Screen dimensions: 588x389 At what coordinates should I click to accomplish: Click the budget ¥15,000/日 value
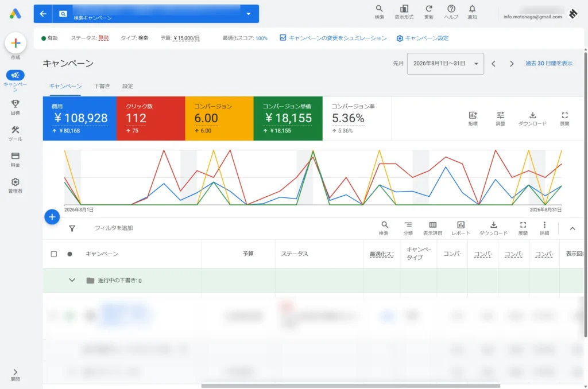187,38
